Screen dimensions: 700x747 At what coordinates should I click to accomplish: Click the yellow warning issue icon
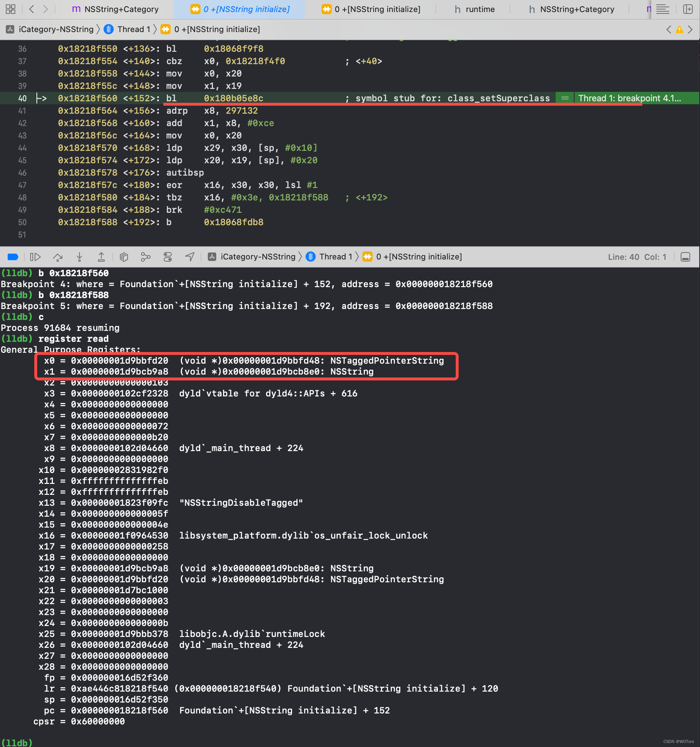pyautogui.click(x=679, y=29)
